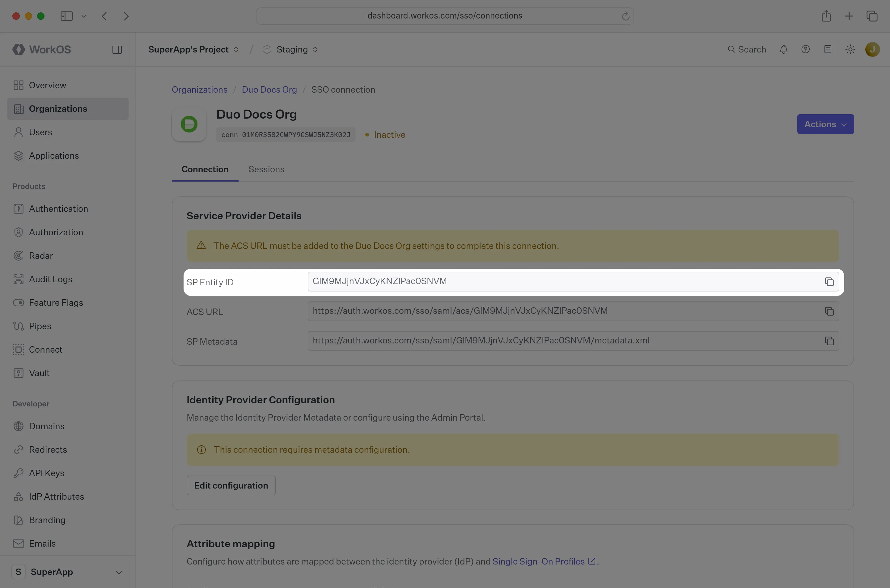Reload the page in Safari

click(x=625, y=16)
